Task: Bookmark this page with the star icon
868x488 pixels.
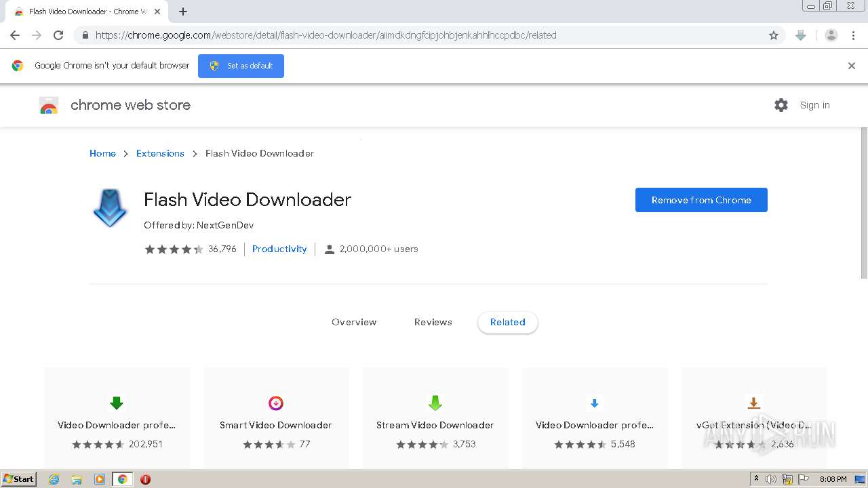Action: coord(774,35)
